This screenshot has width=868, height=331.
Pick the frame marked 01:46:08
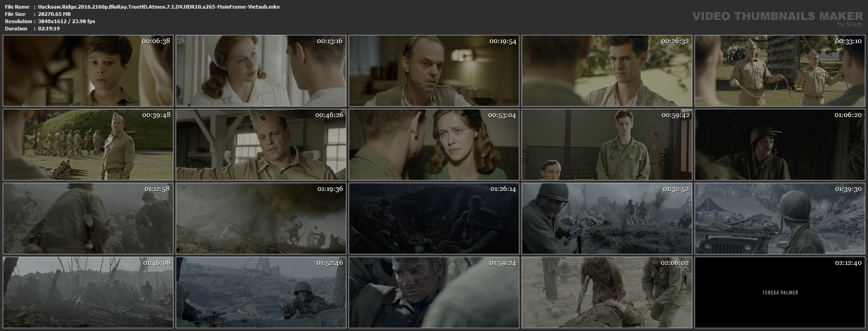[x=88, y=292]
